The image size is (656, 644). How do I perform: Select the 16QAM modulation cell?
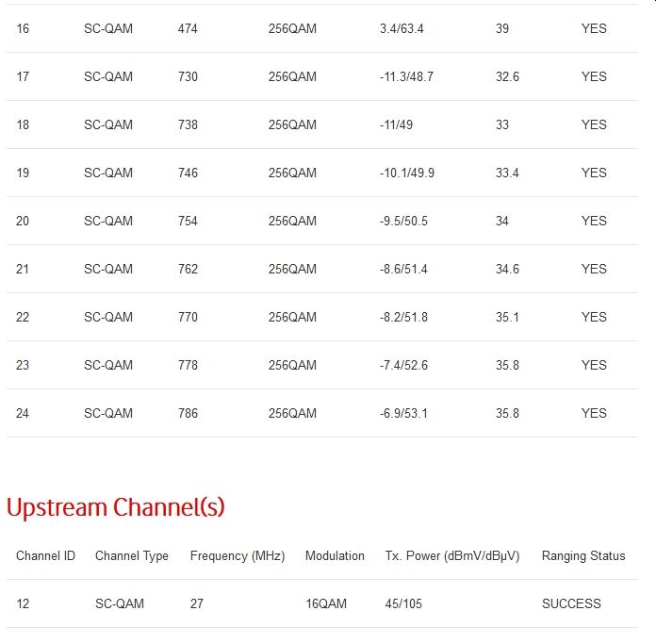(326, 603)
